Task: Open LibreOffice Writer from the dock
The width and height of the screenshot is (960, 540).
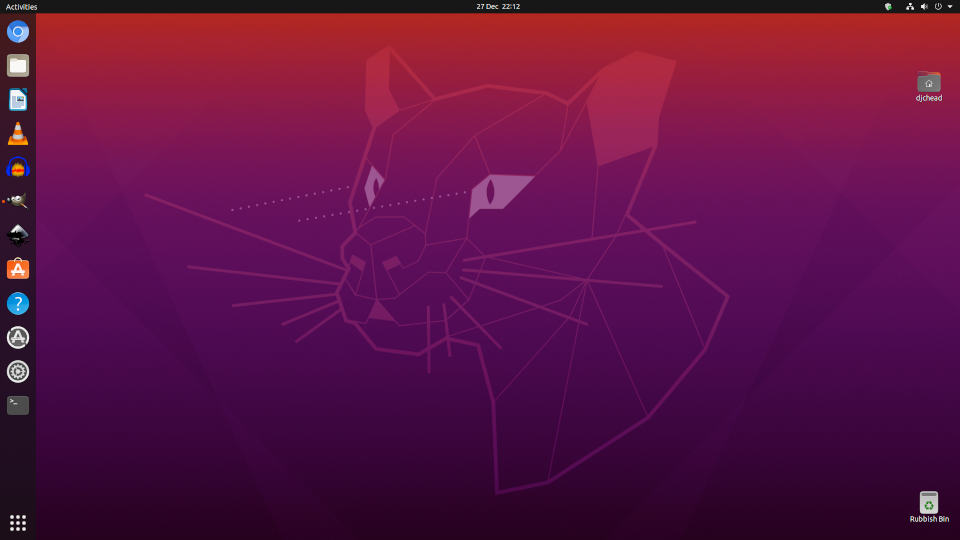Action: pyautogui.click(x=18, y=100)
